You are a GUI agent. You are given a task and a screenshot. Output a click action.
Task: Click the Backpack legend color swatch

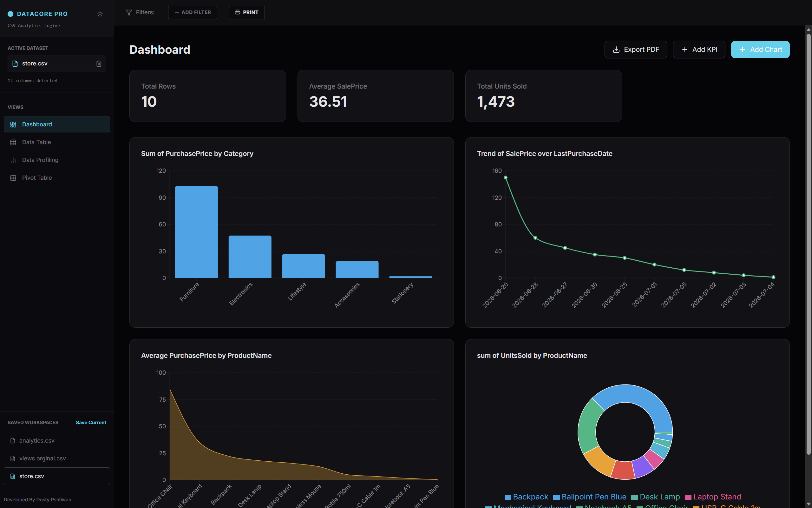point(508,497)
